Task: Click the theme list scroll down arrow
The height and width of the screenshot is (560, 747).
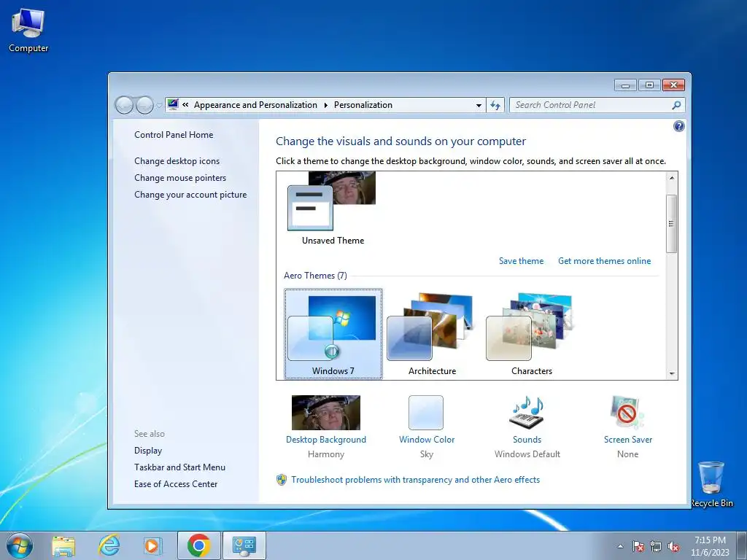Action: 672,374
